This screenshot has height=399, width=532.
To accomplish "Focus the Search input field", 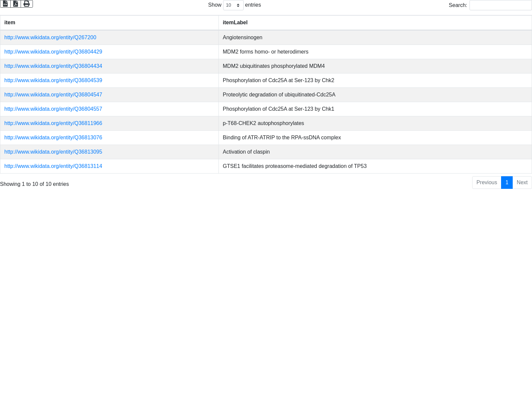I will coord(500,5).
